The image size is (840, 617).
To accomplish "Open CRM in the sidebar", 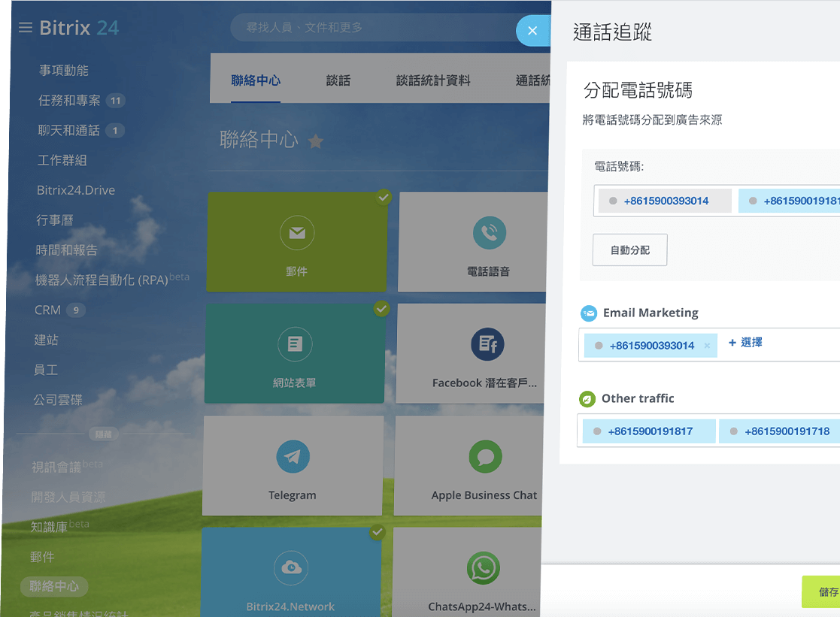I will click(47, 310).
